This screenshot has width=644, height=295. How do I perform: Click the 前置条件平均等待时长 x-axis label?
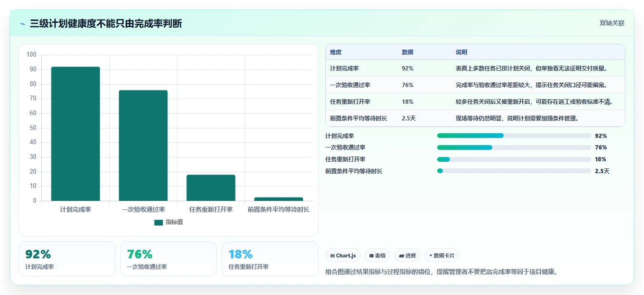278,209
